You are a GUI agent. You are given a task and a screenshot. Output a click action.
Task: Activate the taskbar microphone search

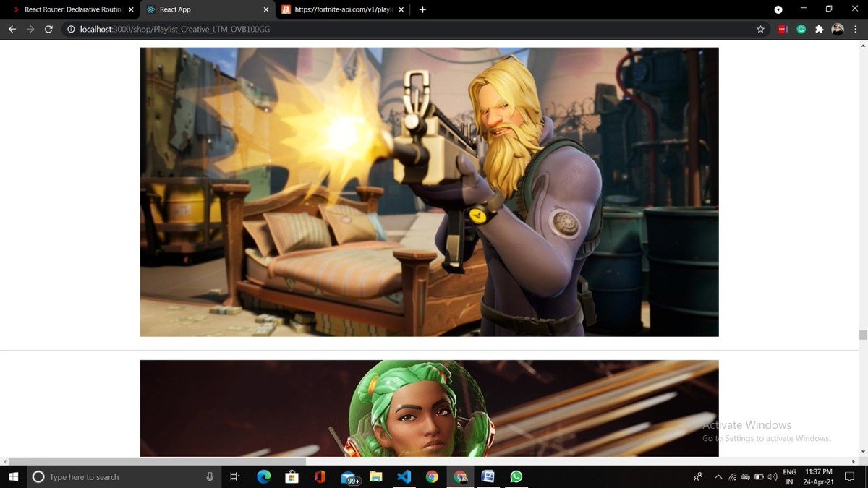point(210,476)
